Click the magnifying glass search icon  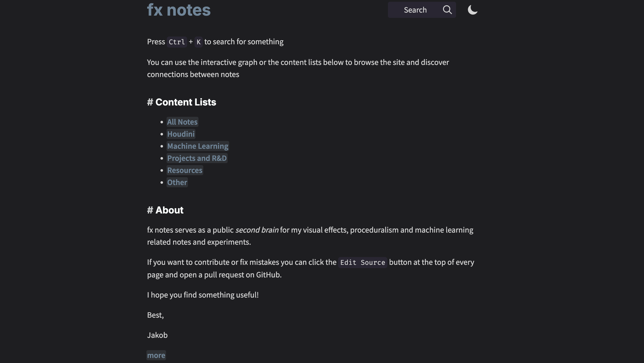447,10
